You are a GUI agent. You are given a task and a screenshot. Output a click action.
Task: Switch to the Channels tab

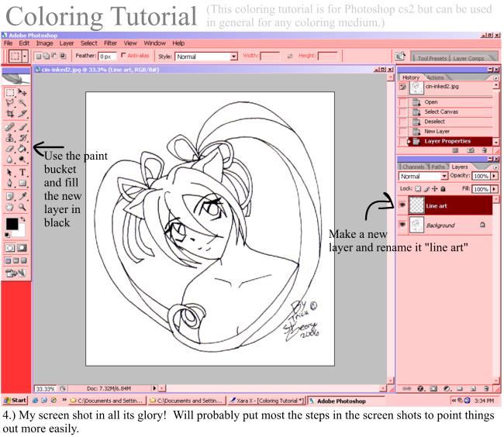413,167
